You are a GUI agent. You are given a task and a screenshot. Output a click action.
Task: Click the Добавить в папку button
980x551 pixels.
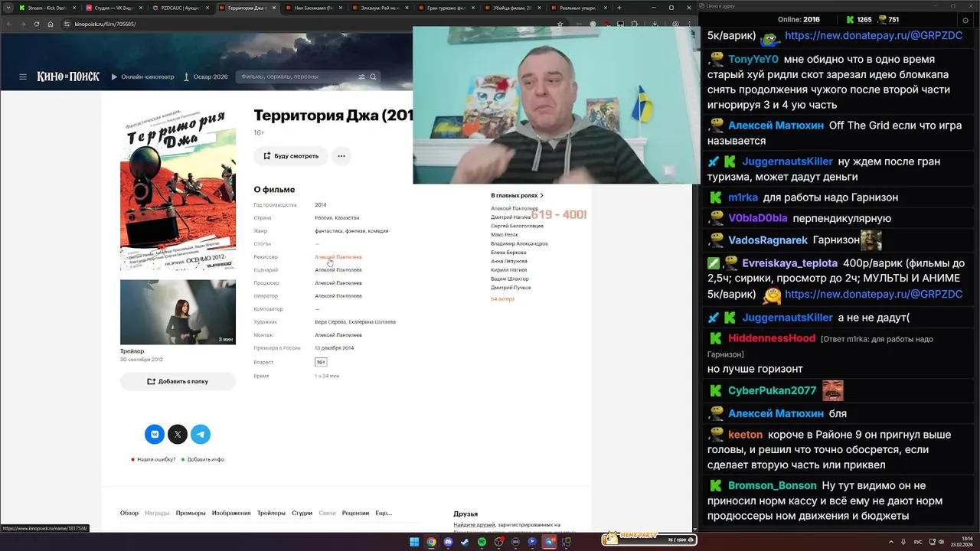pyautogui.click(x=178, y=381)
